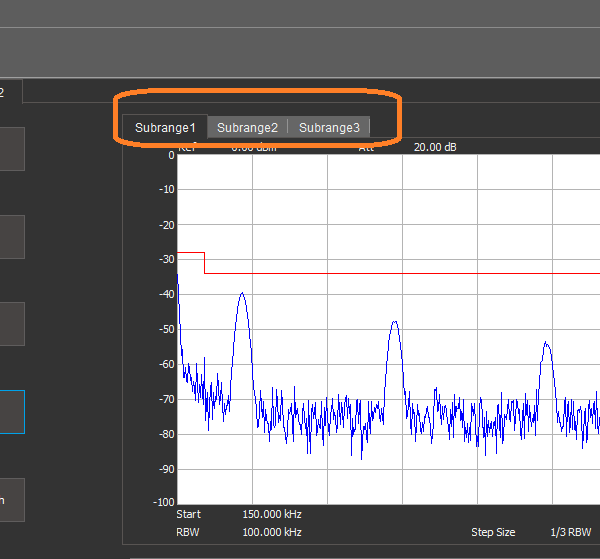Click the attenuation value 20.00 dB
This screenshot has width=600, height=559.
coord(435,147)
